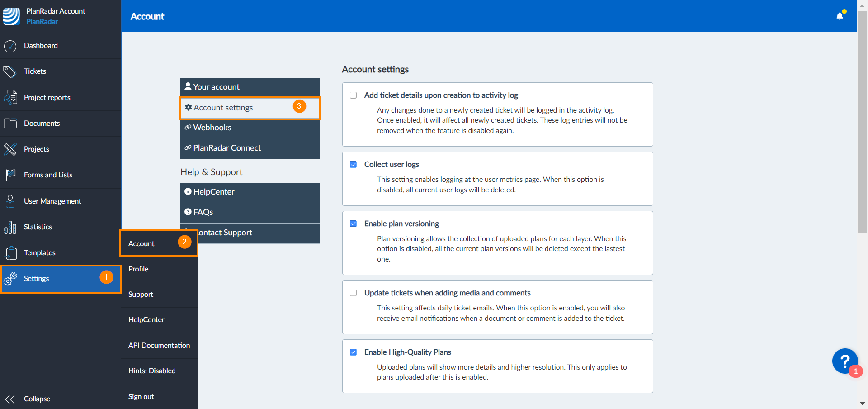The height and width of the screenshot is (409, 868).
Task: Click the Dashboard gauge icon
Action: coord(10,46)
